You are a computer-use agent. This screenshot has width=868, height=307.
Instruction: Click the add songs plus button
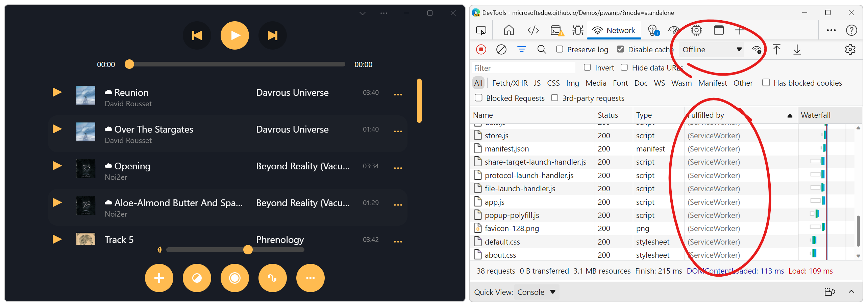point(159,278)
